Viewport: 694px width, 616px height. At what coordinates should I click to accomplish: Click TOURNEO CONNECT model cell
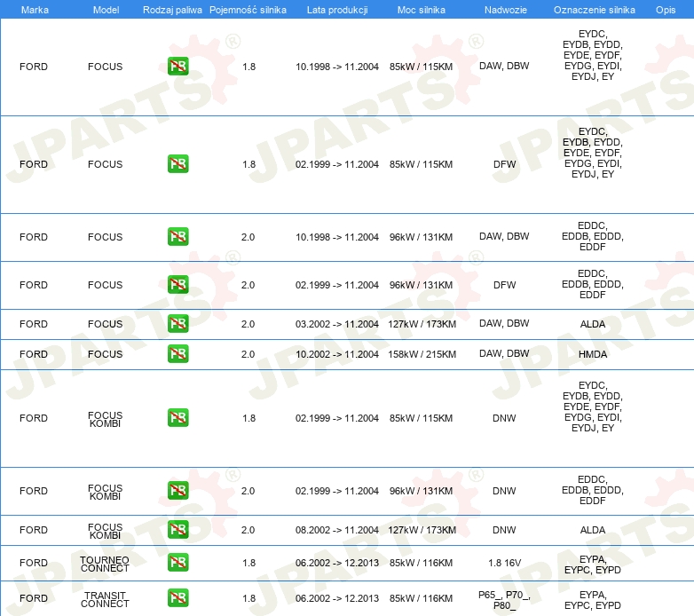[105, 565]
